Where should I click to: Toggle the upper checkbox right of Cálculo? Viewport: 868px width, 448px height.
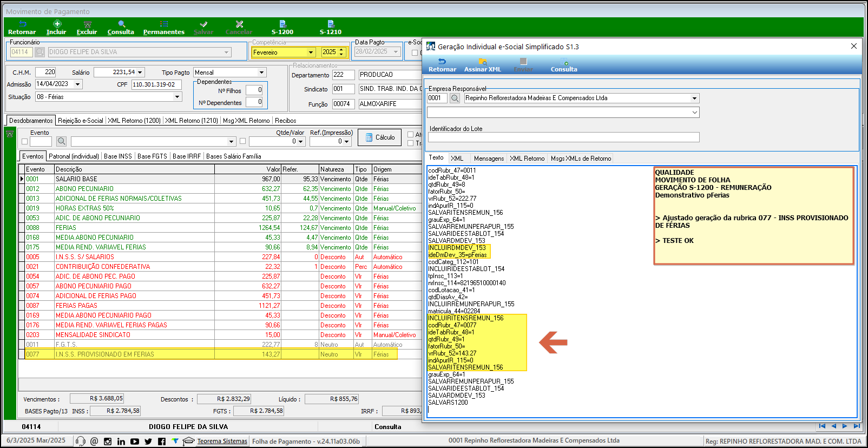410,135
